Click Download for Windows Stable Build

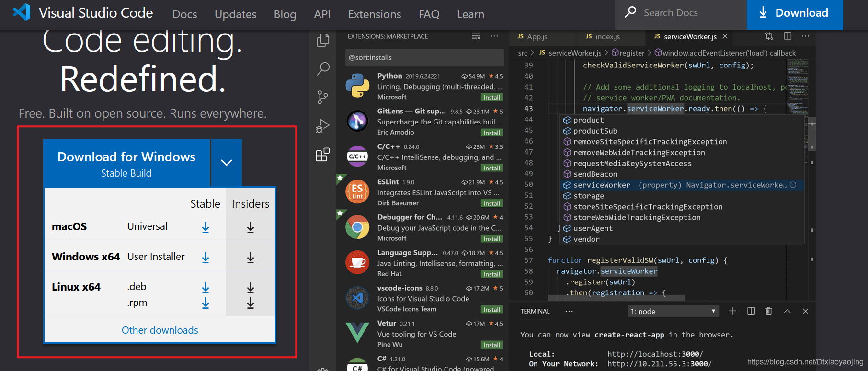(126, 163)
